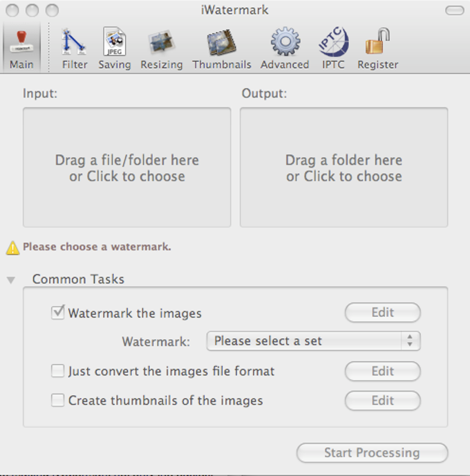The image size is (470, 476).
Task: Open the IPTC metadata pane
Action: [x=333, y=48]
